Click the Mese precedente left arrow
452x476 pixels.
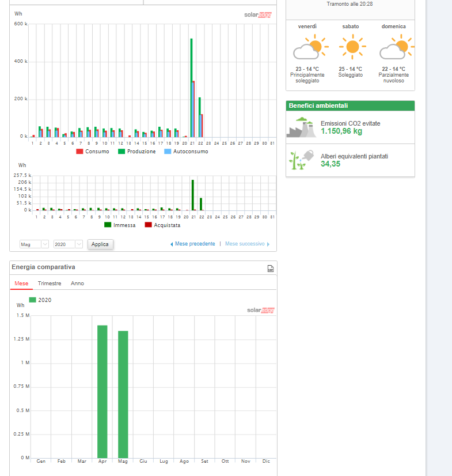(172, 244)
